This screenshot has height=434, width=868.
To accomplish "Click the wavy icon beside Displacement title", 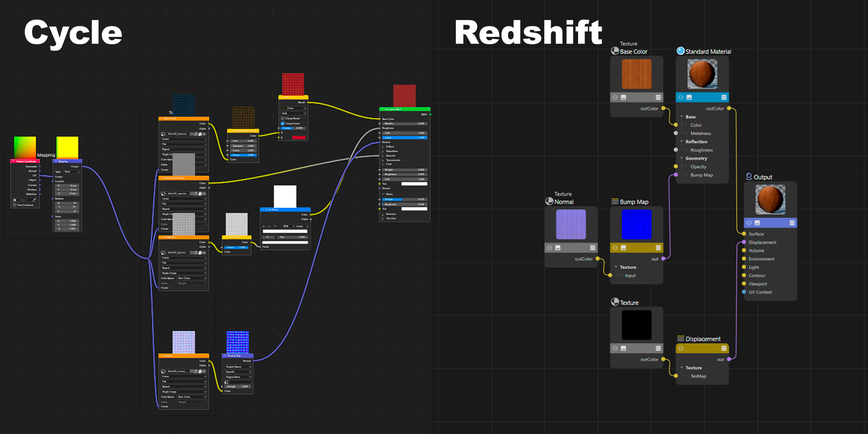I will pos(681,339).
